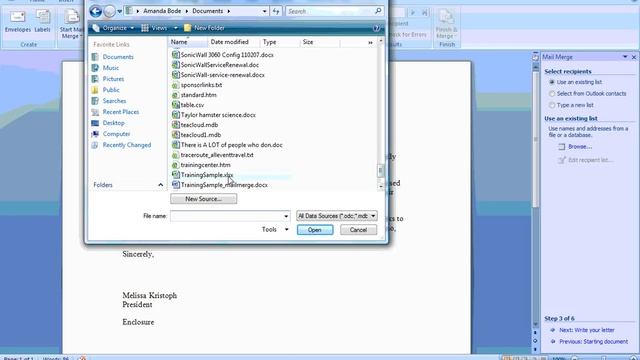Click Previous: Starting document
The image size is (640, 360).
click(x=593, y=342)
